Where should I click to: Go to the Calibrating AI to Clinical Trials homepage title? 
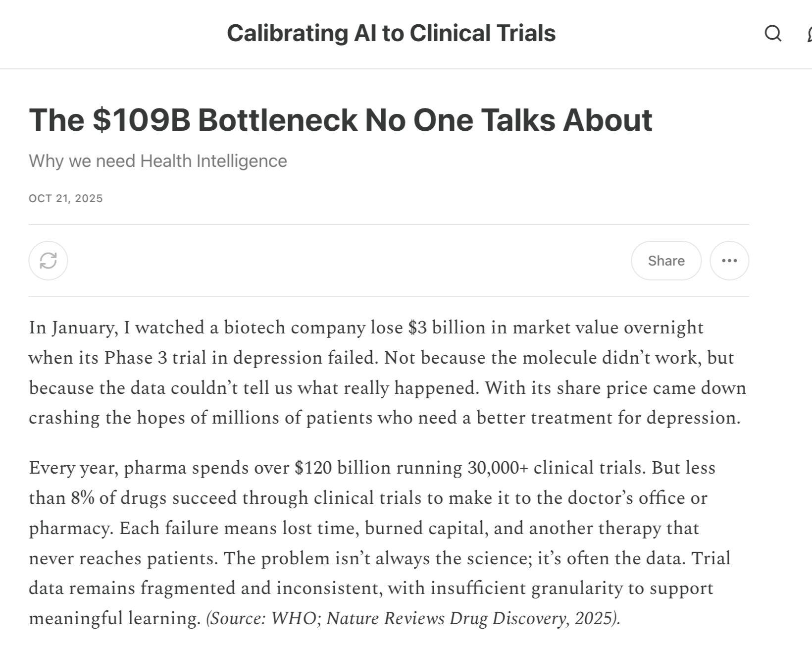point(391,33)
